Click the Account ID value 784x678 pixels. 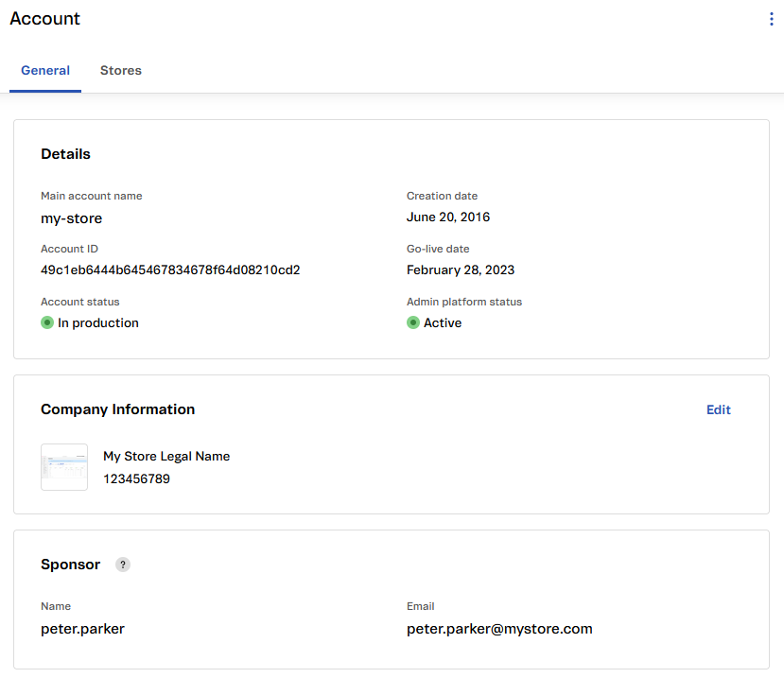coord(170,269)
